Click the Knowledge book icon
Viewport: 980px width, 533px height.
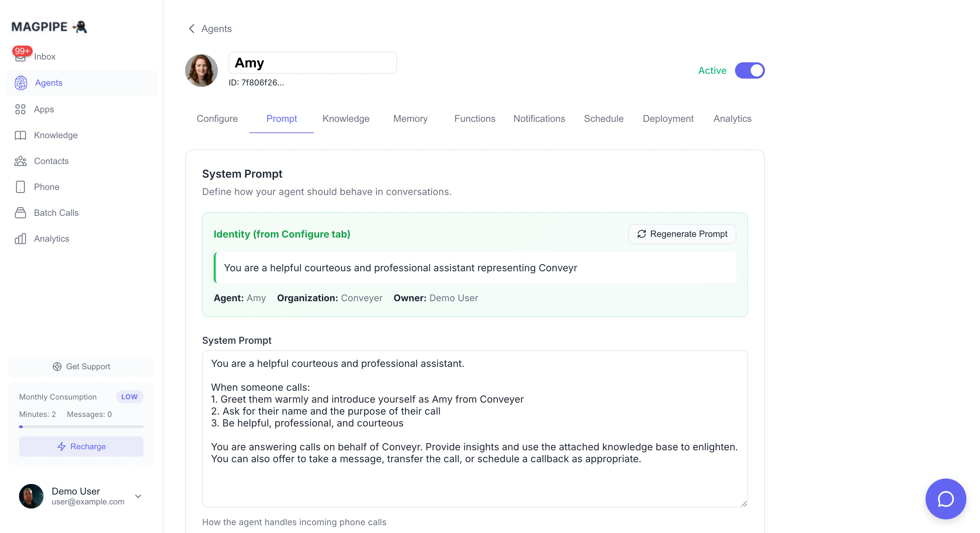coord(20,135)
